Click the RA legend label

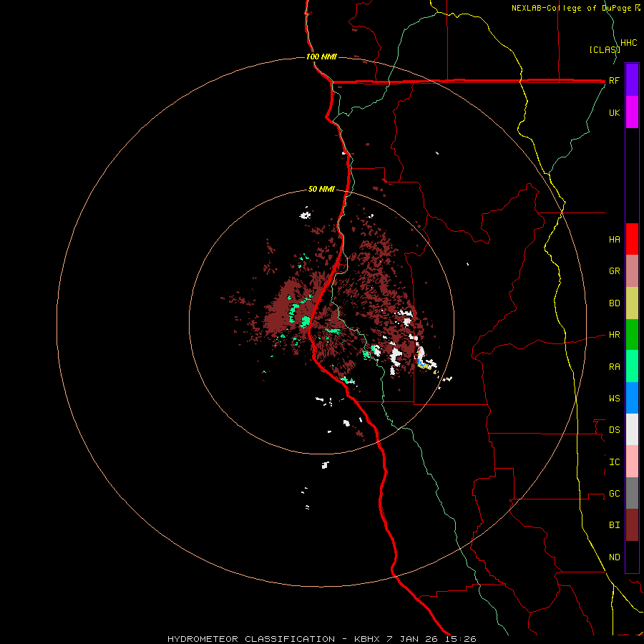point(614,367)
